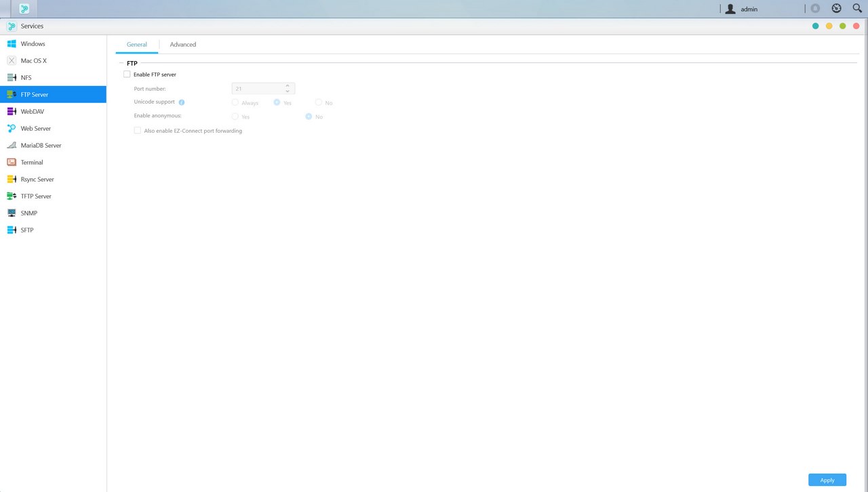This screenshot has height=492, width=868.
Task: Click the Enable anonymous label
Action: (x=157, y=116)
